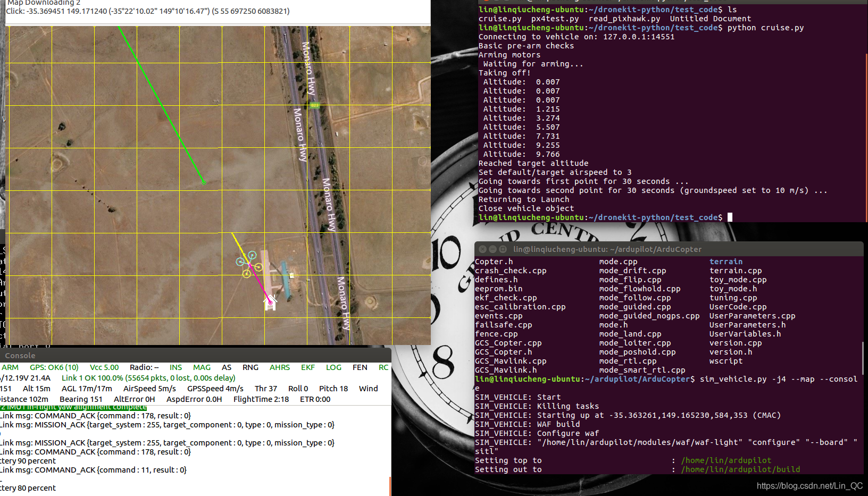Screen dimensions: 868x496
Task: Click 'Untitled Document' in the top terminal listing
Action: 711,19
